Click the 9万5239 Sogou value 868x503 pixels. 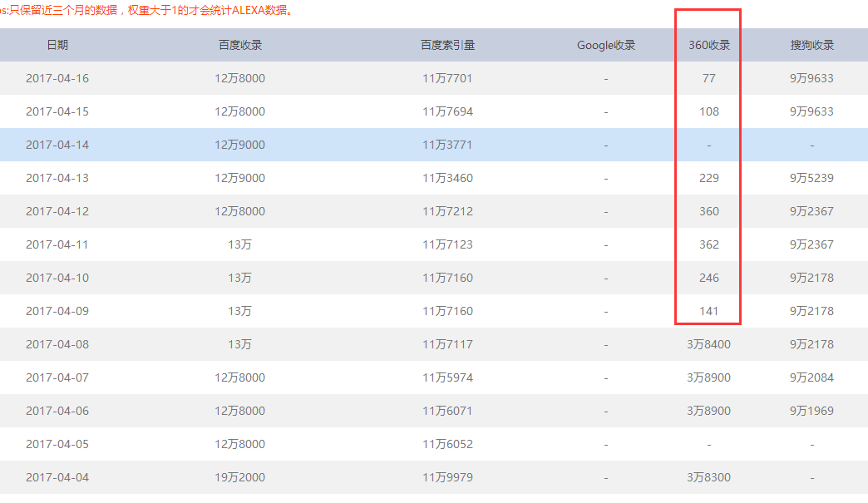pyautogui.click(x=811, y=178)
